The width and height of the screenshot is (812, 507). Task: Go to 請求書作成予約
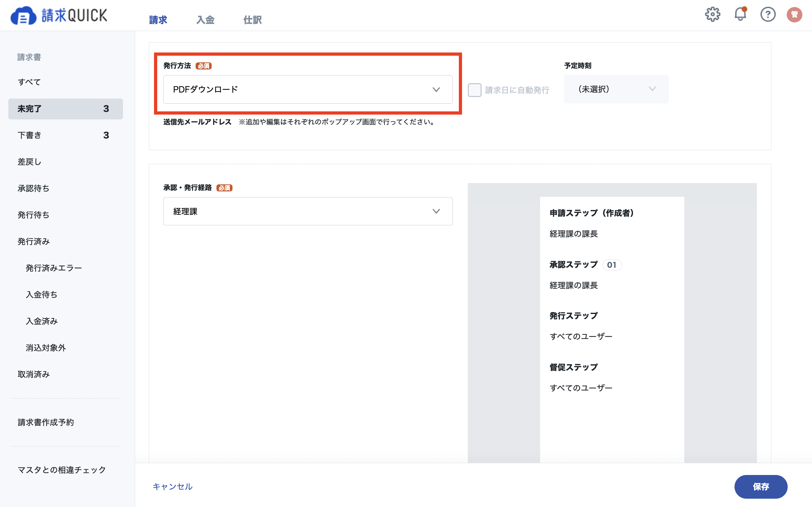[45, 422]
